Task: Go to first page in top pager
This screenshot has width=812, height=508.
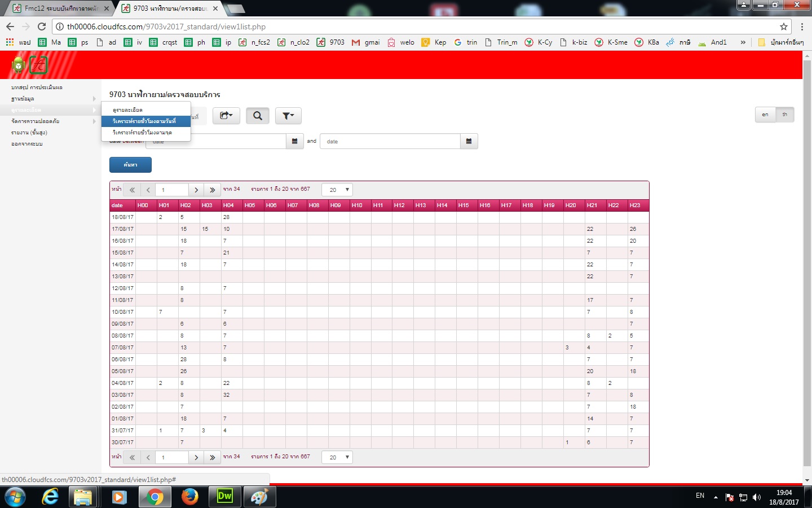Action: 132,190
